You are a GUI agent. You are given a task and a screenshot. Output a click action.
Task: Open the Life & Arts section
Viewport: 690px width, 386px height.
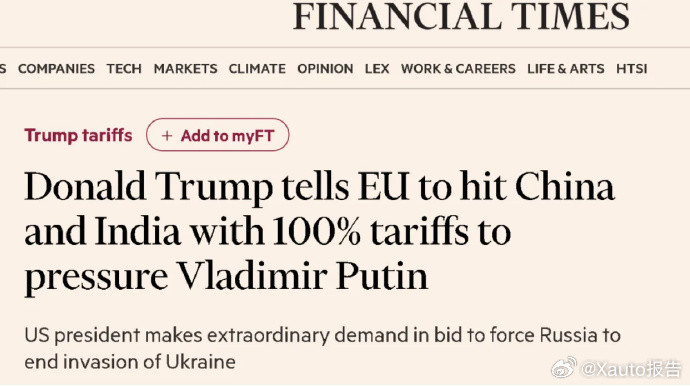tap(565, 69)
